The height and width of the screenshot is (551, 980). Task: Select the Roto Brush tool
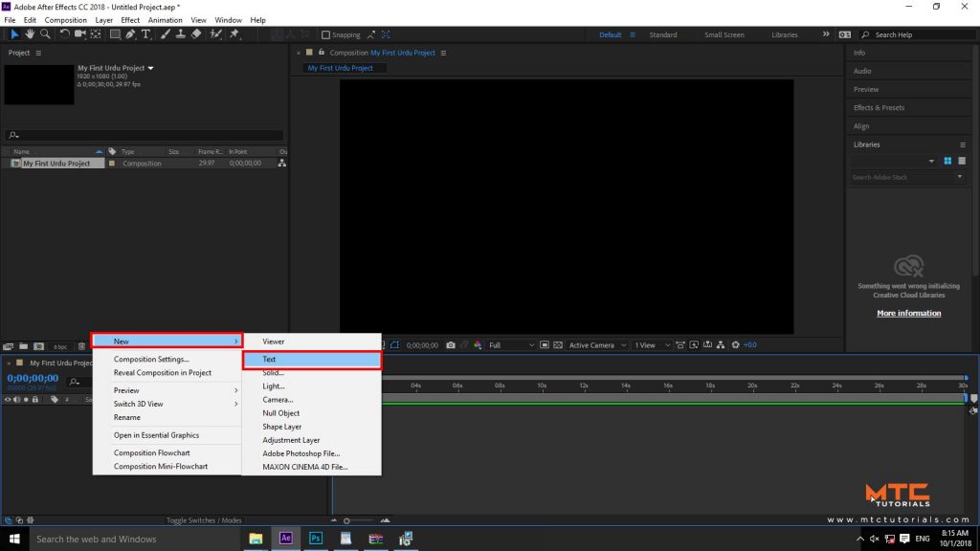(215, 34)
